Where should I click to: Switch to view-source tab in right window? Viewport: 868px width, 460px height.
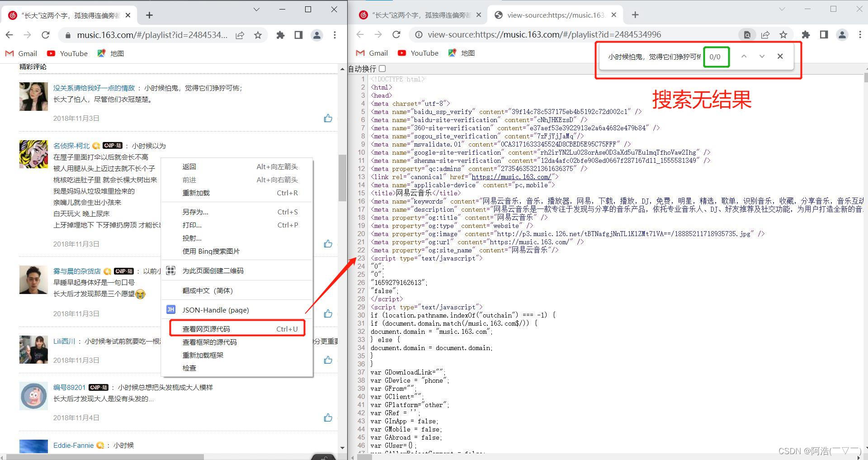(x=556, y=15)
